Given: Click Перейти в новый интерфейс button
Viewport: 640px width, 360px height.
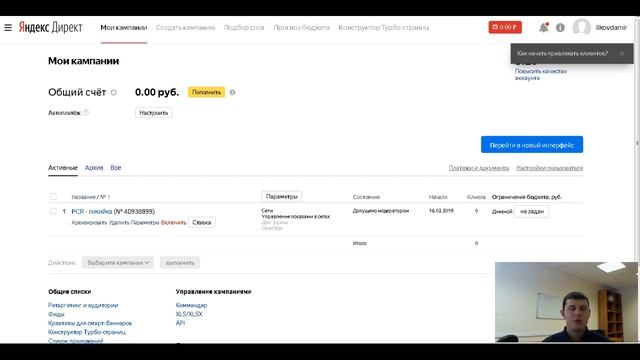Looking at the screenshot, I should pos(532,145).
